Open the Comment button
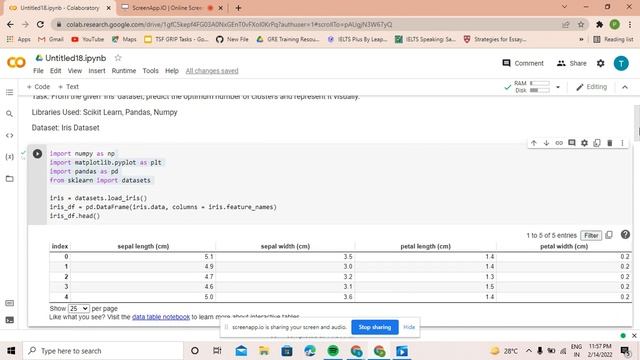This screenshot has width=640, height=360. pos(523,63)
